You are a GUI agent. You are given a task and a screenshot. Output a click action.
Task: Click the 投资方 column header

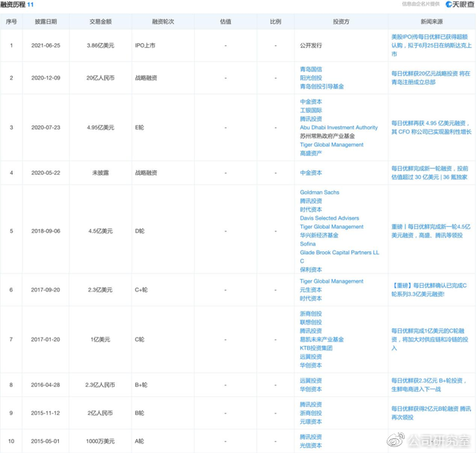tap(341, 22)
